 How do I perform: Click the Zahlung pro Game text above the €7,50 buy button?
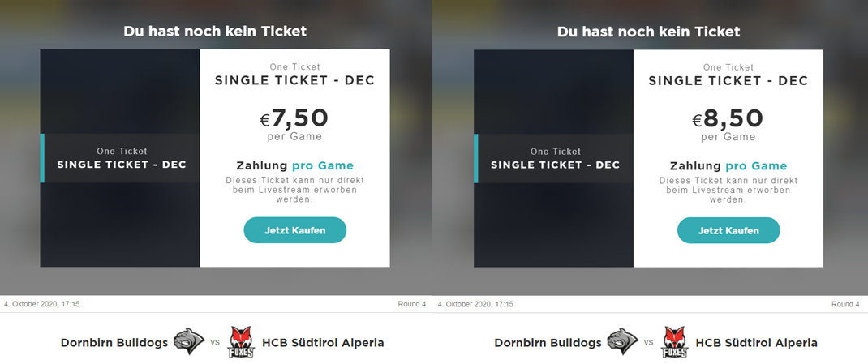click(x=294, y=165)
